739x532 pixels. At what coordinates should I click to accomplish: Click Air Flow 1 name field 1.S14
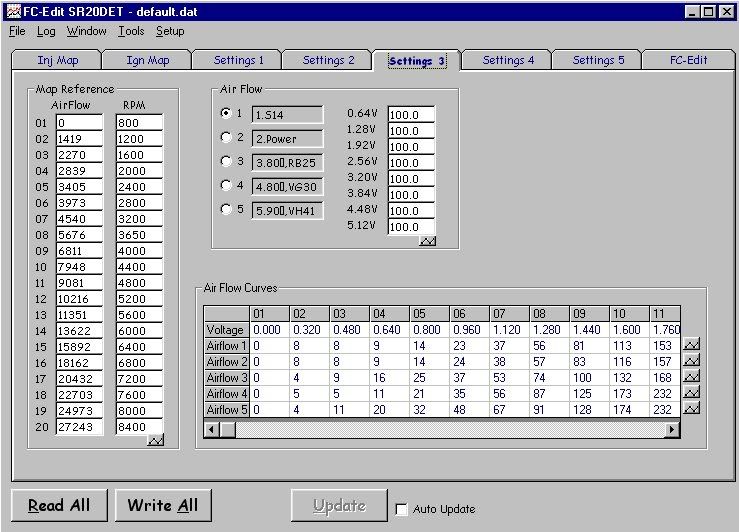click(287, 115)
